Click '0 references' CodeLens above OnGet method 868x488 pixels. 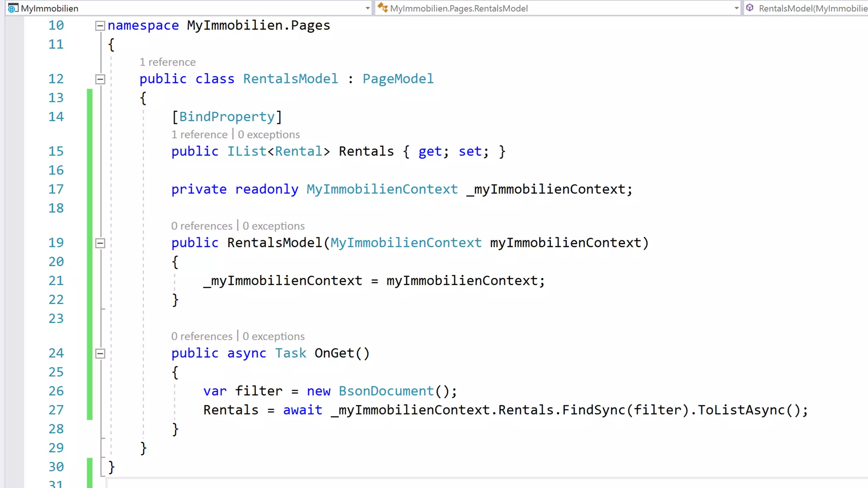[202, 336]
